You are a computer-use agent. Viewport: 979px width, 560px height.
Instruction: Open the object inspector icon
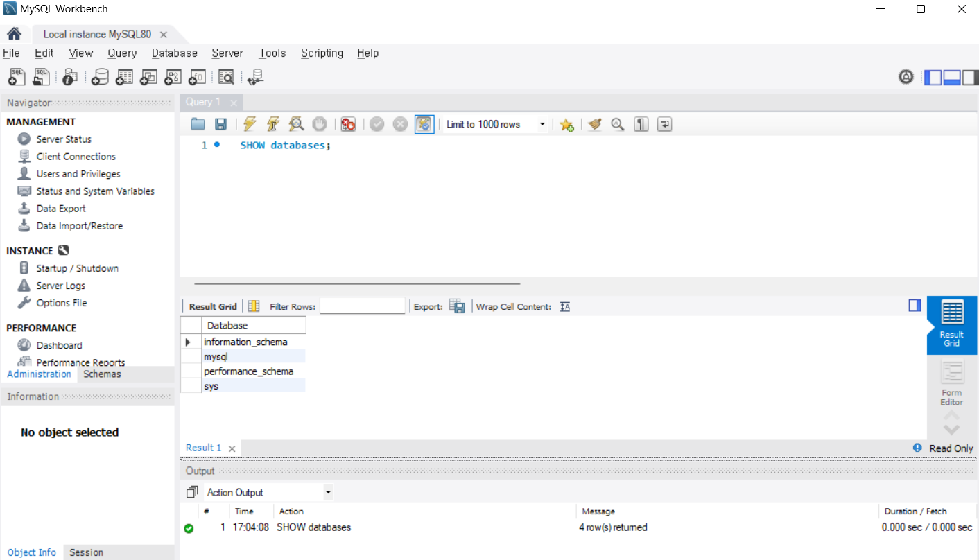click(x=69, y=77)
